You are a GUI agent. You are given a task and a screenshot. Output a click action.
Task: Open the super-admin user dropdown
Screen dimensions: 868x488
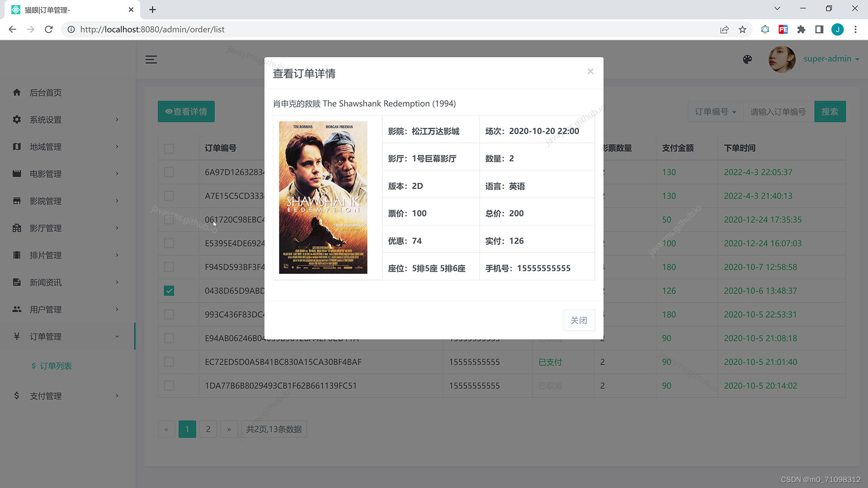(831, 59)
